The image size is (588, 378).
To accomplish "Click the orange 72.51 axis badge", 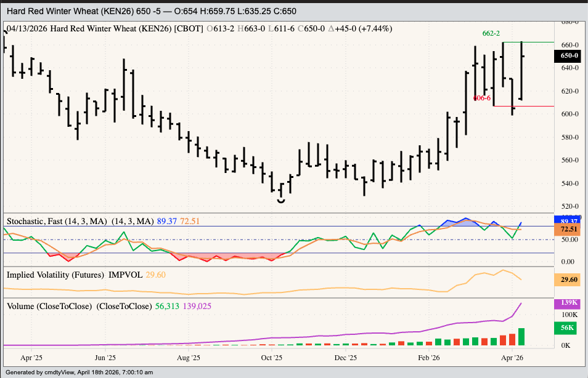I will [x=568, y=229].
